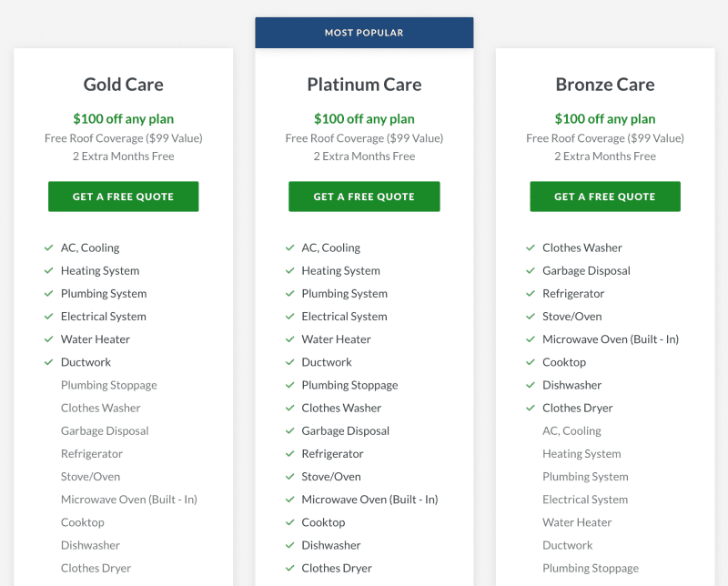The height and width of the screenshot is (586, 728).
Task: Click the checkmark next to Clothes Dryer in Platinum Care
Action: (x=289, y=568)
